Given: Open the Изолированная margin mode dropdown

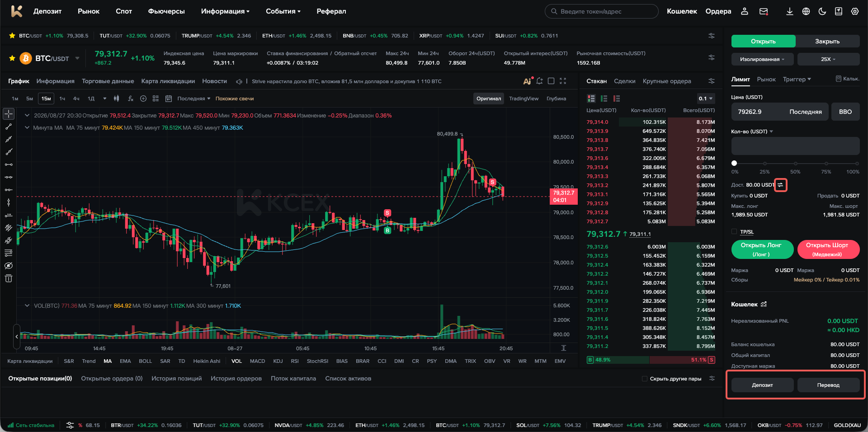Looking at the screenshot, I should click(763, 59).
